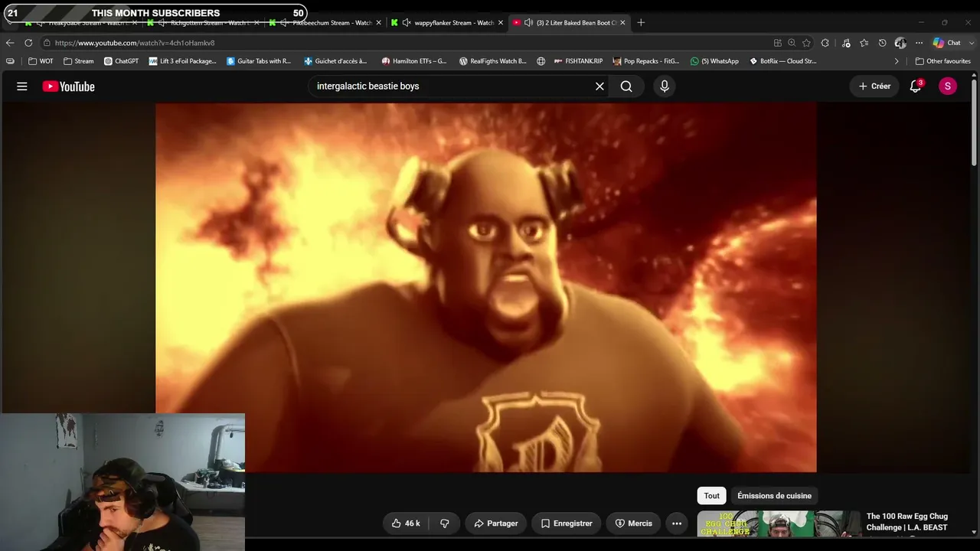Open the Lift 3 eFoil Package bookmark
Screen dimensions: 980x551
point(183,61)
